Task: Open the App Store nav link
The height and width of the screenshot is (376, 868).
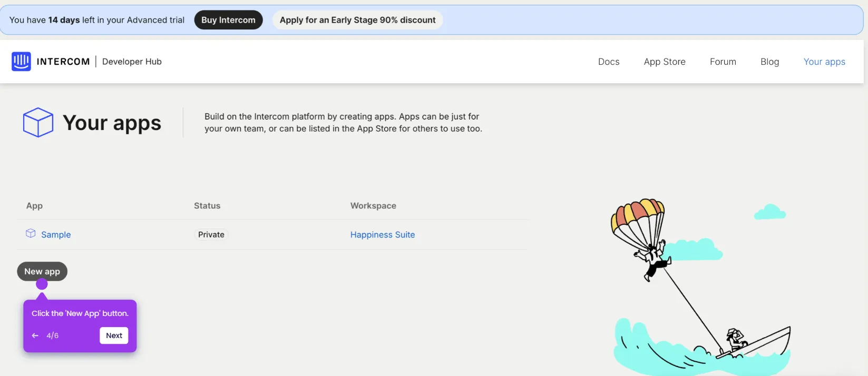Action: [x=665, y=62]
